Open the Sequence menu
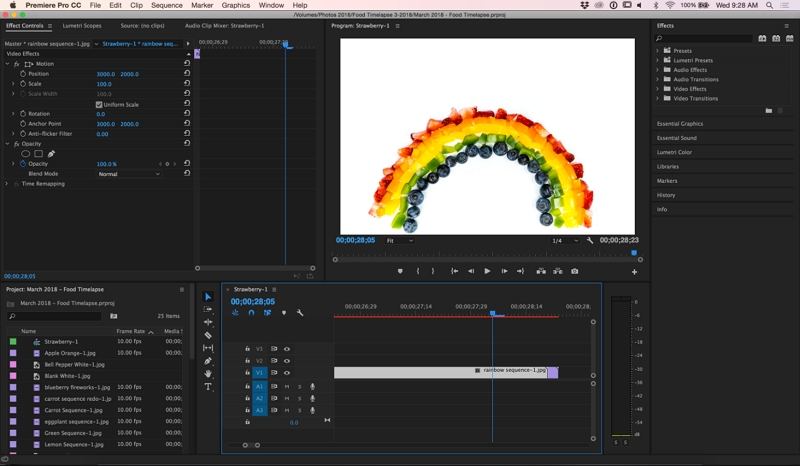Image resolution: width=800 pixels, height=466 pixels. (167, 5)
